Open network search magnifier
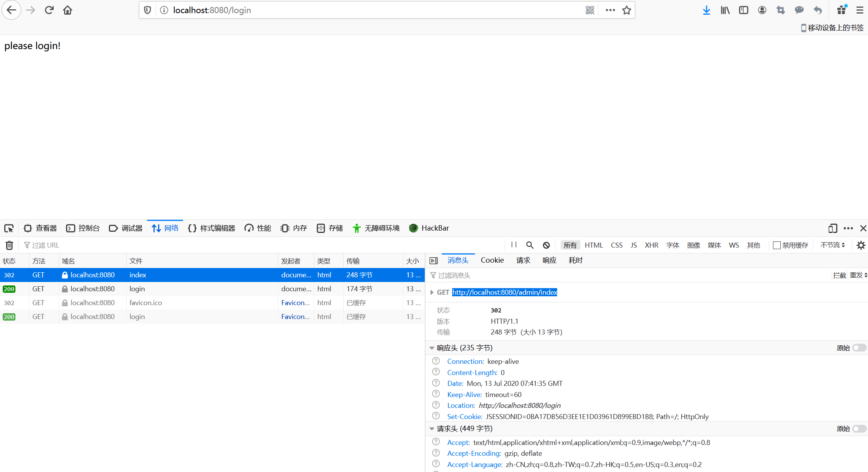 pos(530,245)
